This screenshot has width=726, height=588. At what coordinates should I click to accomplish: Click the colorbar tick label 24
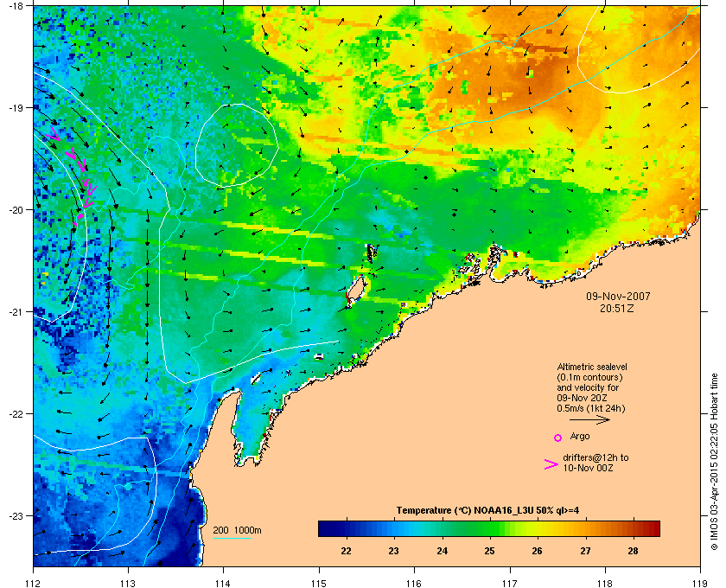point(443,552)
